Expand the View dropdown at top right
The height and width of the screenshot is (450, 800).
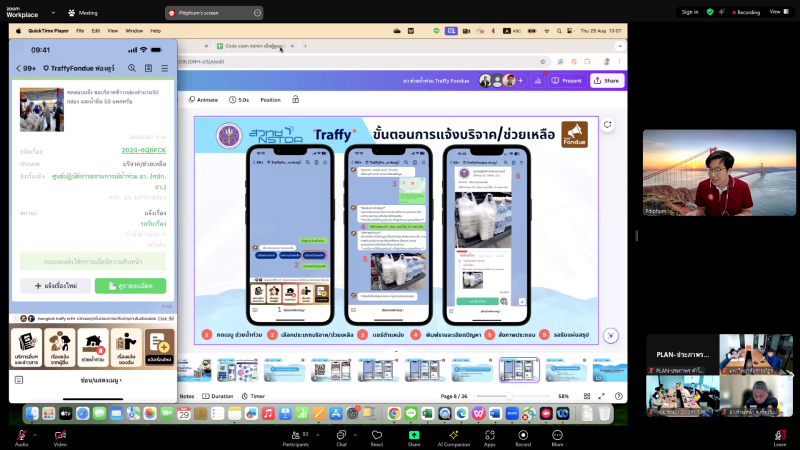pyautogui.click(x=776, y=12)
